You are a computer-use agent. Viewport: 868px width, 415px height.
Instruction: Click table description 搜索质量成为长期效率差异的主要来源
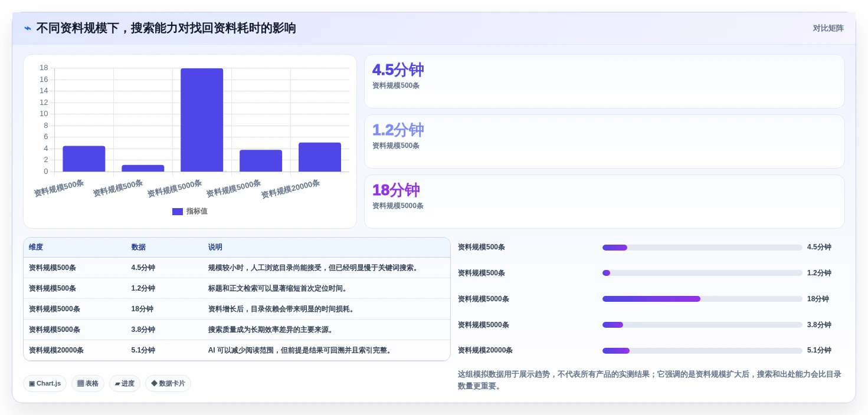271,330
